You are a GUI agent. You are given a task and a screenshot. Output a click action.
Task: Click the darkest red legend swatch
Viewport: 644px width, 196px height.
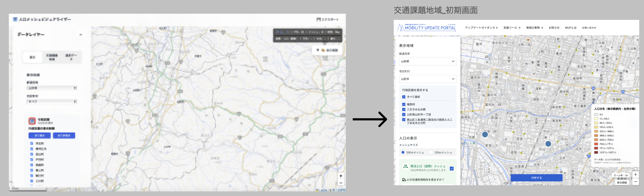click(x=596, y=152)
